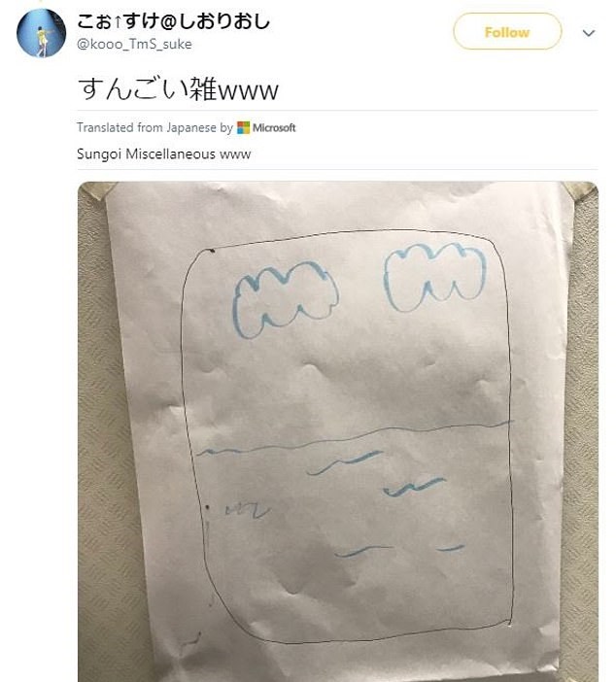Click the 'Translated from Japanese by' label

pos(155,127)
